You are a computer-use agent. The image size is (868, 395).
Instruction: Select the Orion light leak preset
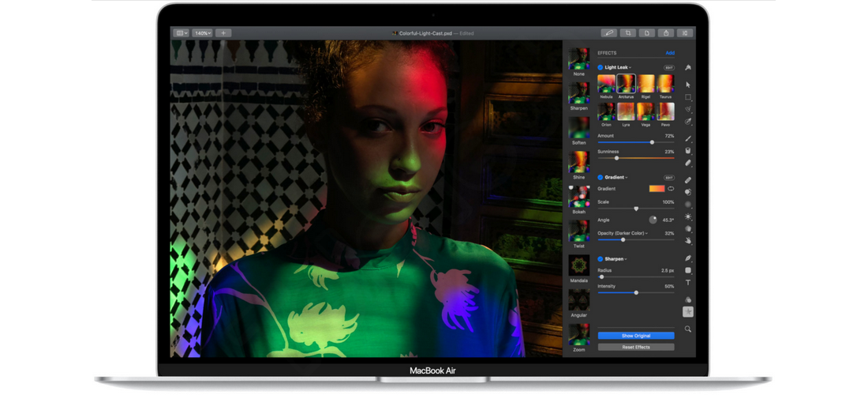(606, 111)
